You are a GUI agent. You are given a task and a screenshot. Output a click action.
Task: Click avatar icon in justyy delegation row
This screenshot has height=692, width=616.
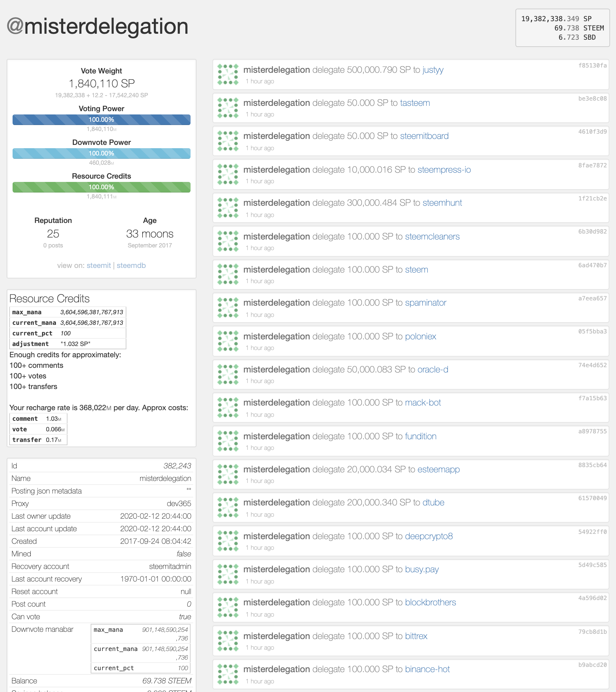tap(228, 74)
